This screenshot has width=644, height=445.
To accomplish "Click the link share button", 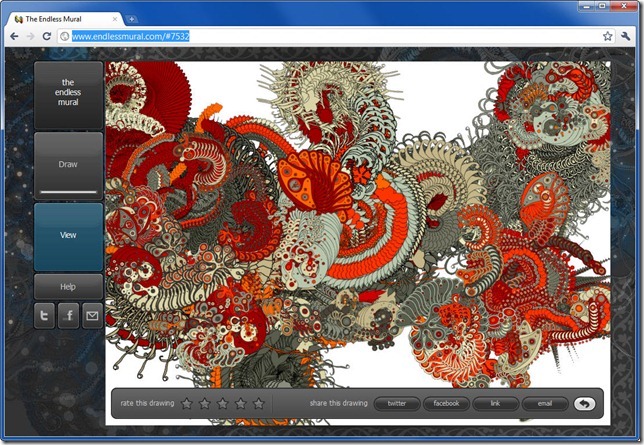I will 495,404.
